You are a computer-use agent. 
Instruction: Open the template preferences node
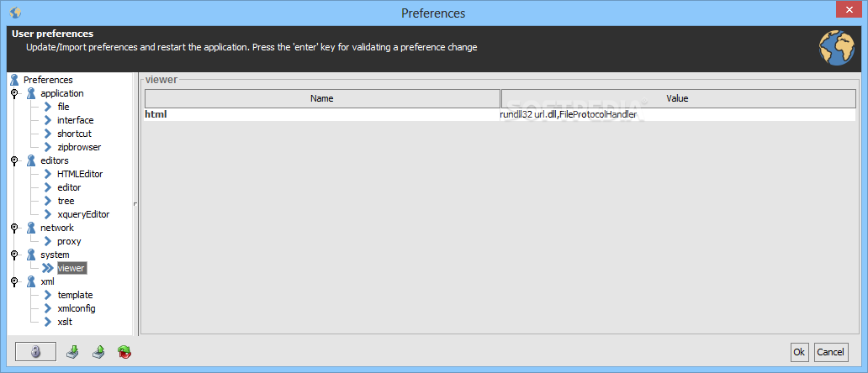coord(75,295)
